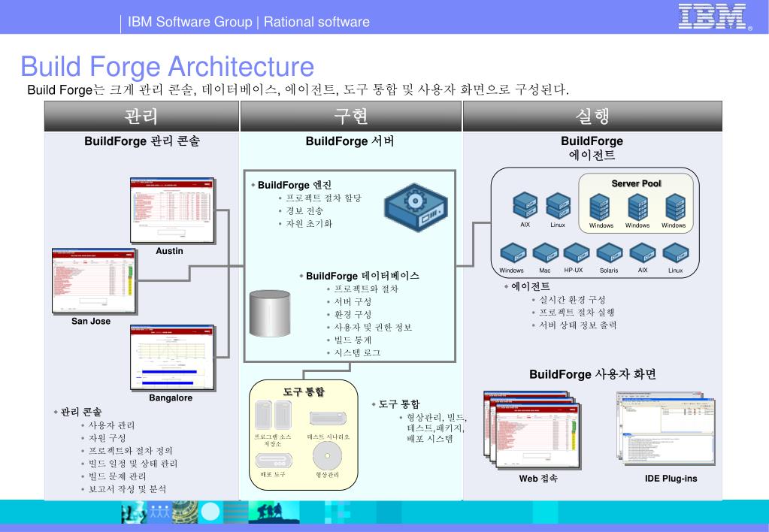Select the double-stacked Linux server icon

click(558, 205)
